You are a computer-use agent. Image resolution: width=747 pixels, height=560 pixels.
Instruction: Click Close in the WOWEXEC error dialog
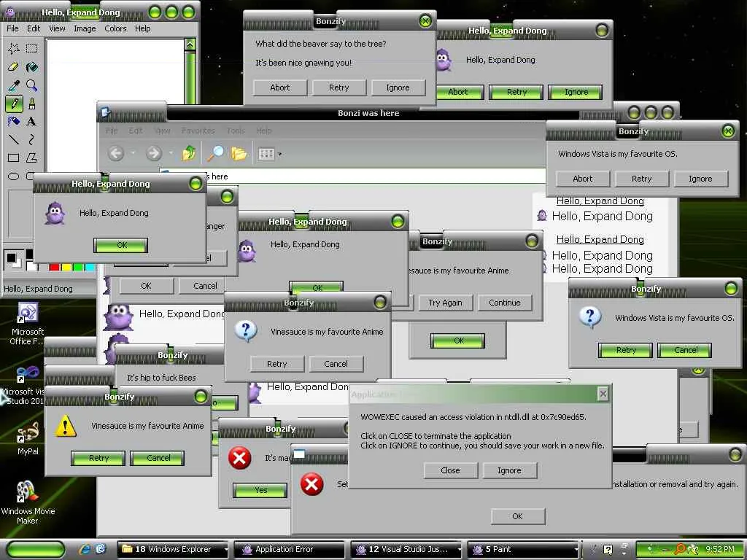coord(450,470)
